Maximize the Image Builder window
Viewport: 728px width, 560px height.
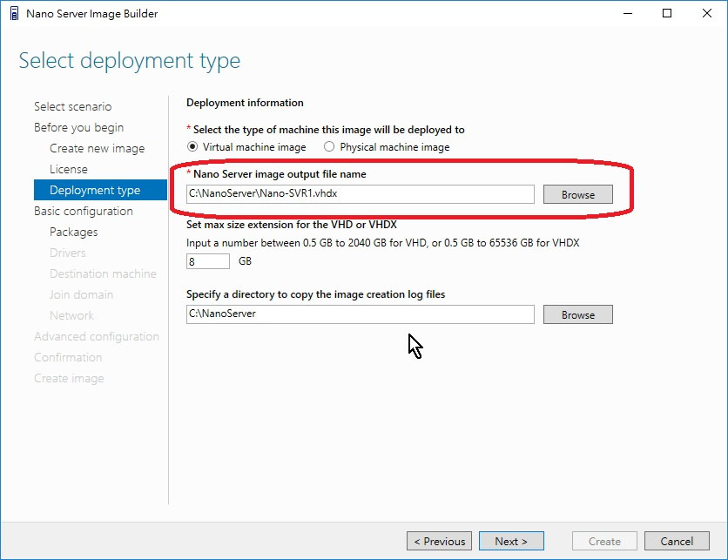667,13
